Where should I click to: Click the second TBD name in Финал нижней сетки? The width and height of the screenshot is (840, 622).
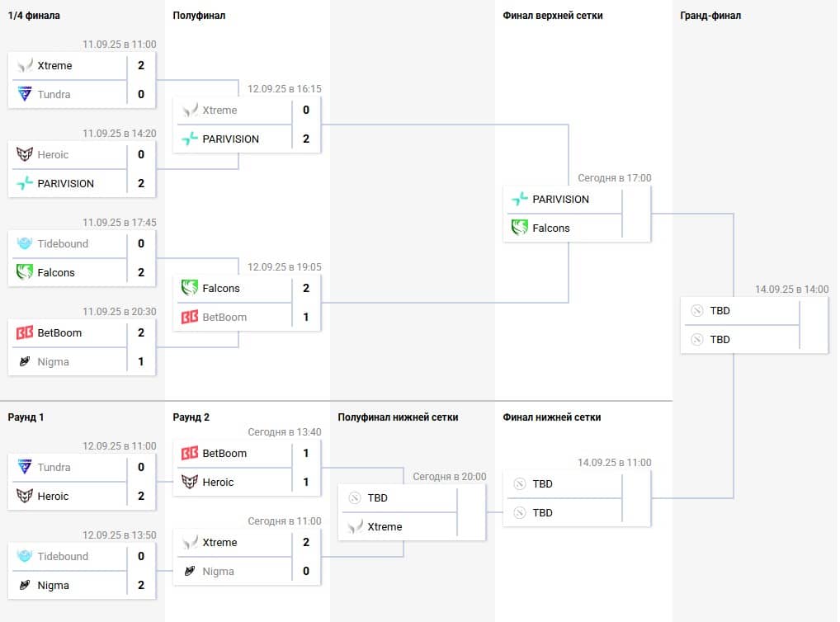(x=542, y=512)
